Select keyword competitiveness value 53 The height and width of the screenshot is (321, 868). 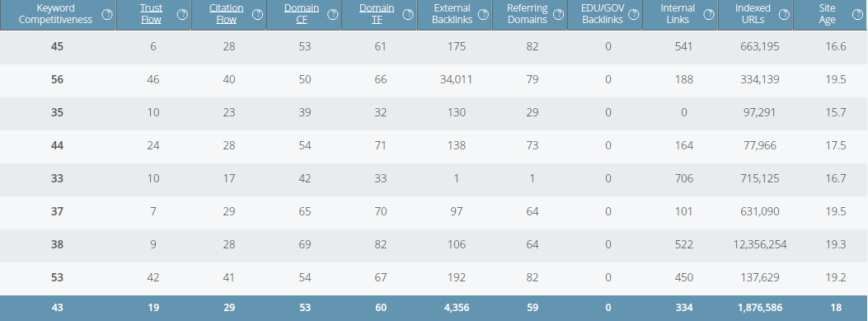[x=57, y=277]
